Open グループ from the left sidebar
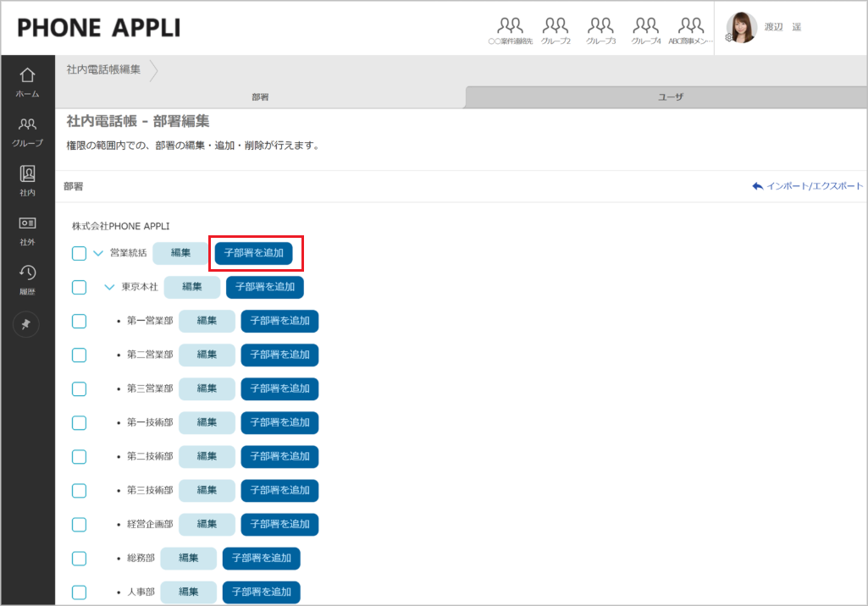 tap(27, 131)
